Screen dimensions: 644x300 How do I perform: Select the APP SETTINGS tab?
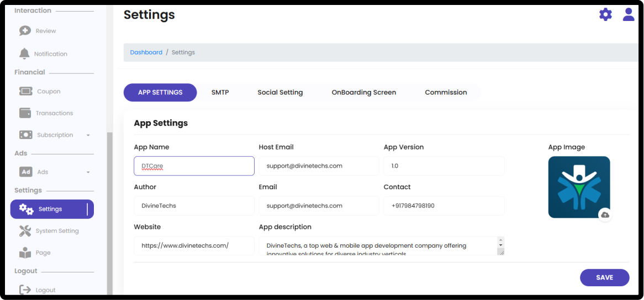pos(160,92)
